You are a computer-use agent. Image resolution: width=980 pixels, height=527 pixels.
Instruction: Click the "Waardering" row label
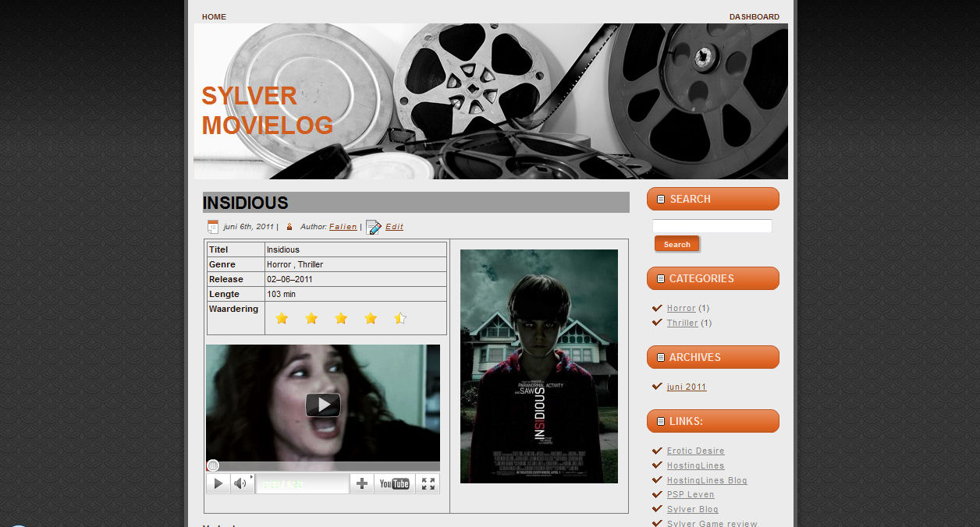click(x=233, y=309)
